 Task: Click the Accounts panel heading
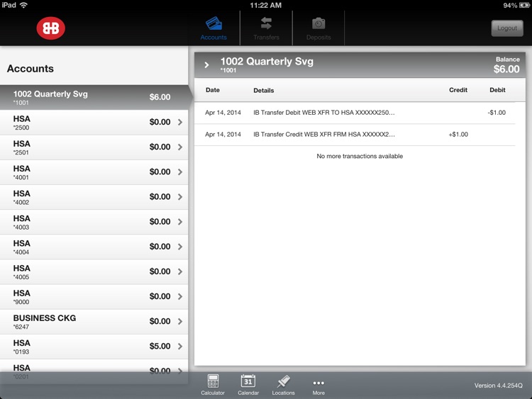pyautogui.click(x=31, y=69)
